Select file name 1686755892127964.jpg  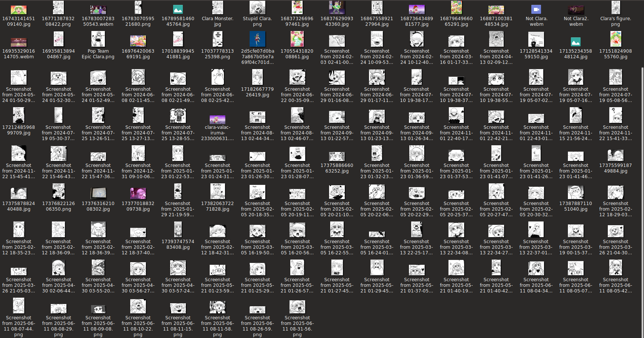point(377,21)
